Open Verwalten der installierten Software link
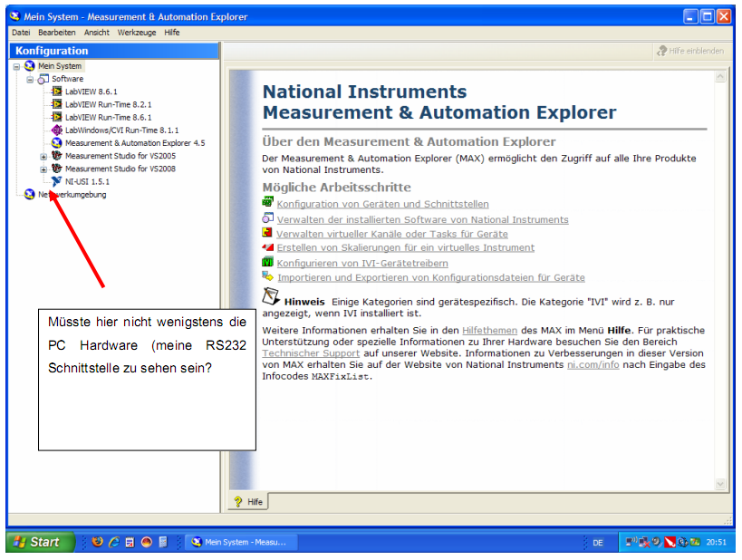 click(x=422, y=219)
